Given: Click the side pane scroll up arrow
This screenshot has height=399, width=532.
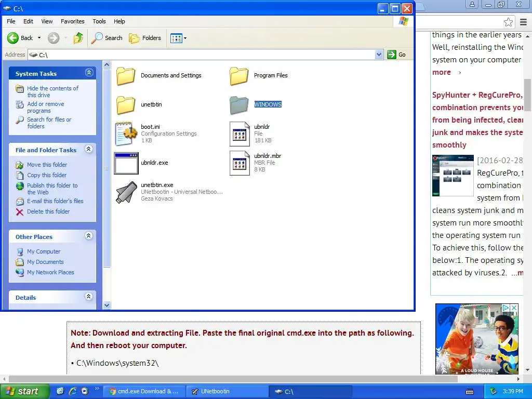Looking at the screenshot, I should (x=107, y=64).
